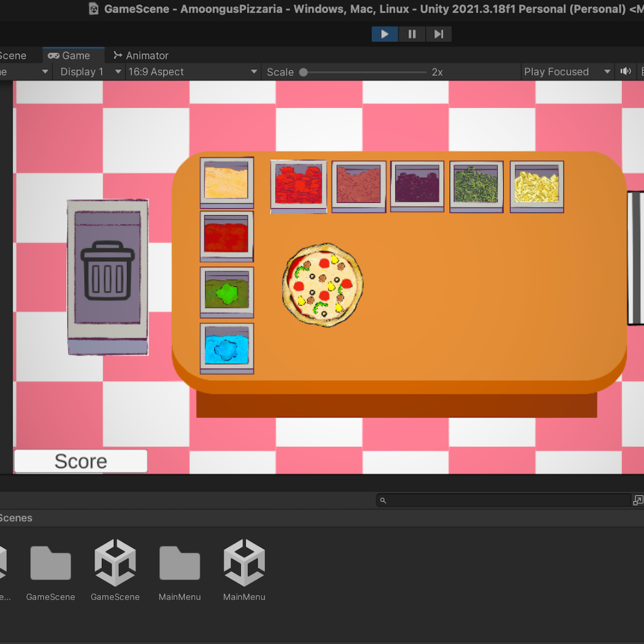The image size is (644, 644).
Task: Open the GameScene folder
Action: tap(51, 561)
